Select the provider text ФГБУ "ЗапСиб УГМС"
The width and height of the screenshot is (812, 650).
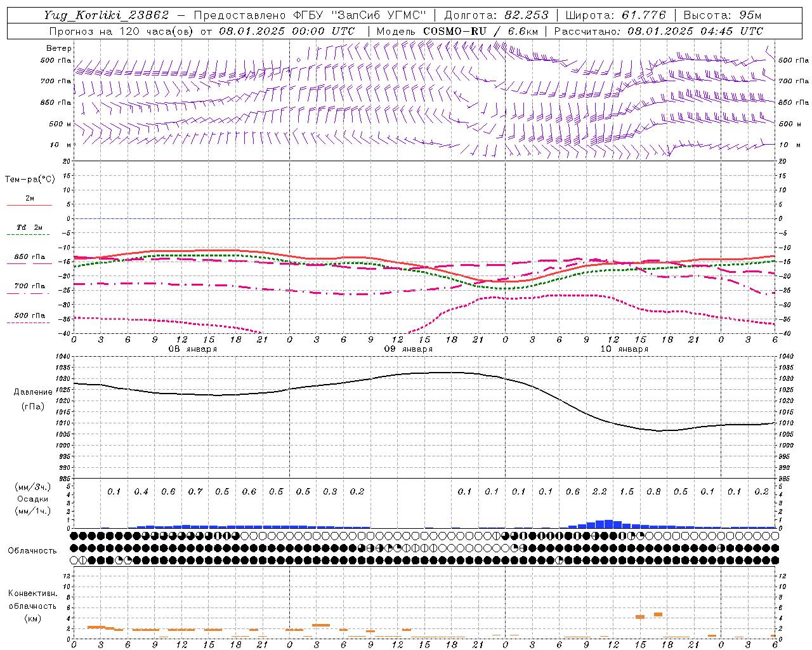click(x=360, y=15)
